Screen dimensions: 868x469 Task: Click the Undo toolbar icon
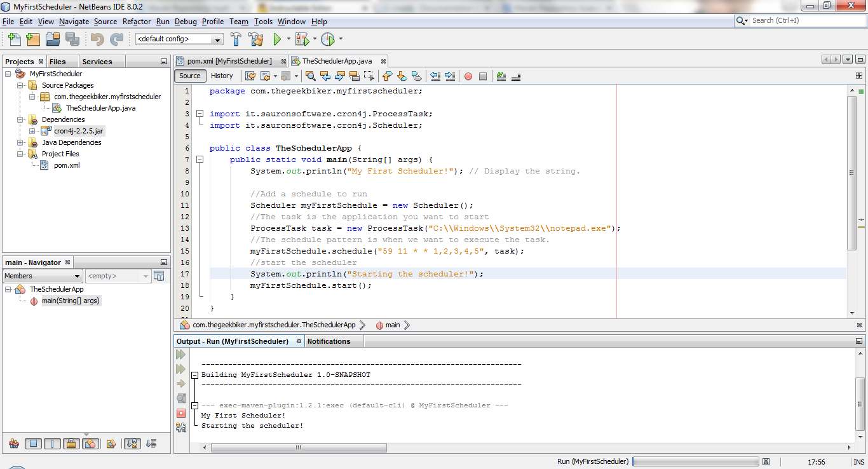(97, 39)
